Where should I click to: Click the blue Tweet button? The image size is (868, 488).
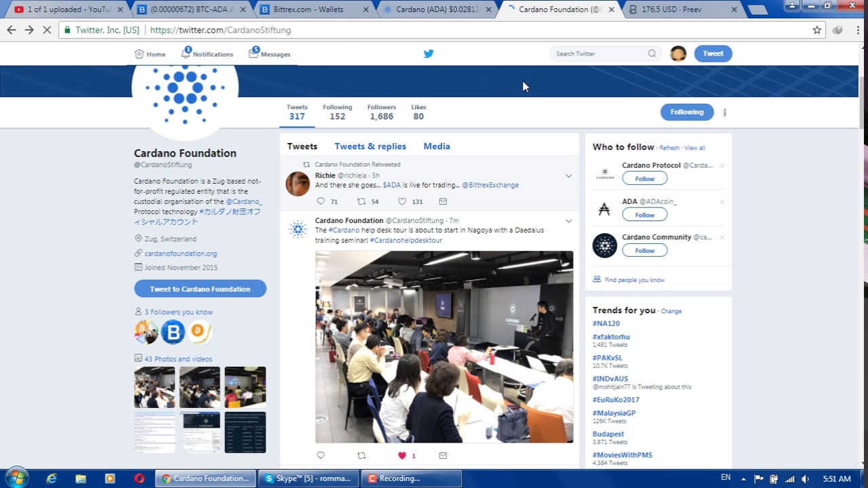(713, 54)
